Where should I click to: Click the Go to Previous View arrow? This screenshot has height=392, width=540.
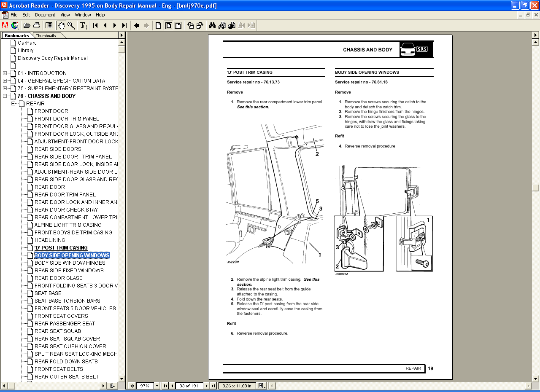pos(137,25)
